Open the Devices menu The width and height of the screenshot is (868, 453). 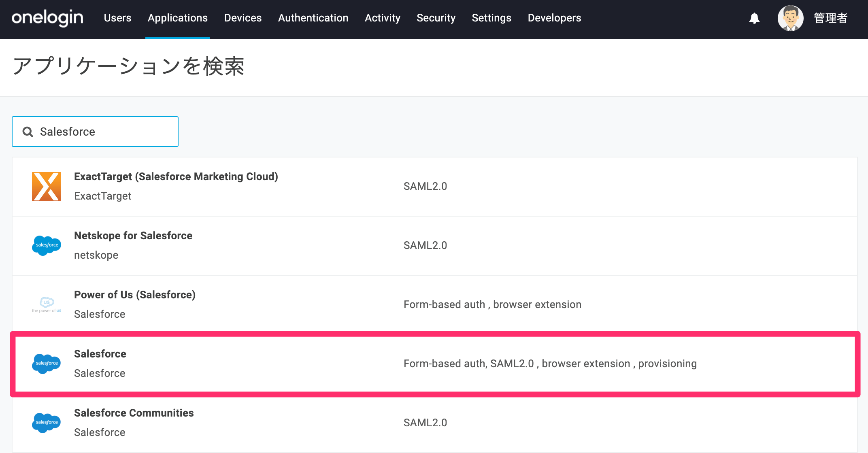pyautogui.click(x=243, y=18)
